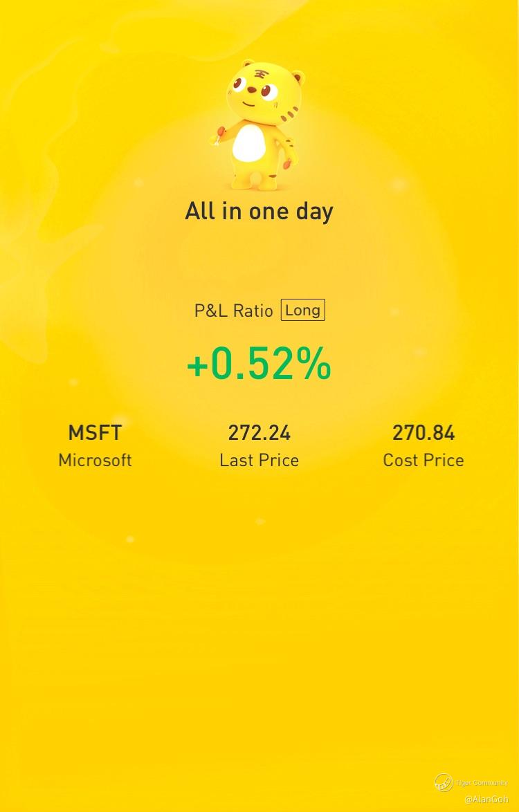Viewport: 519px width, 812px height.
Task: Tap the Cost Price label
Action: click(x=424, y=460)
